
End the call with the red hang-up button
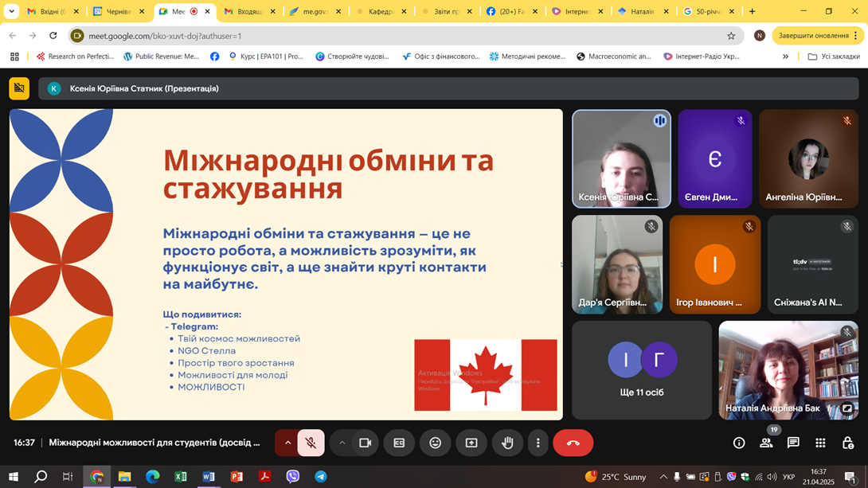[x=573, y=443]
